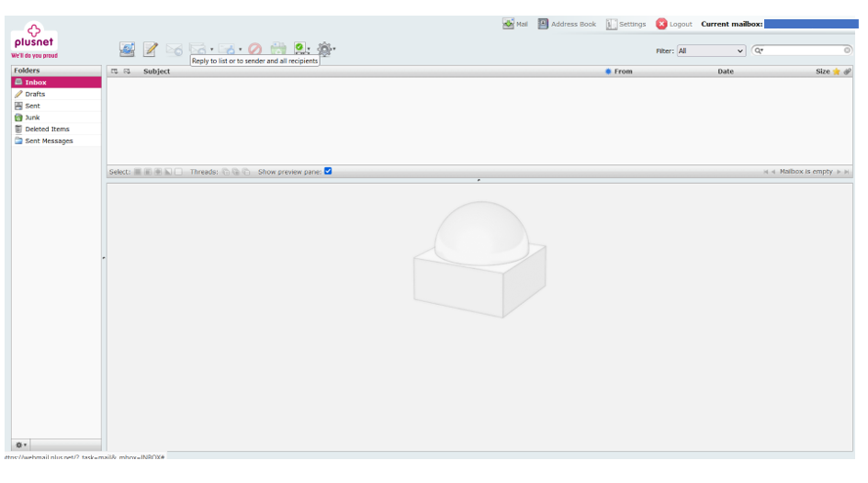Screen dimensions: 868x483
Task: Open the Drafts folder
Action: [35, 94]
